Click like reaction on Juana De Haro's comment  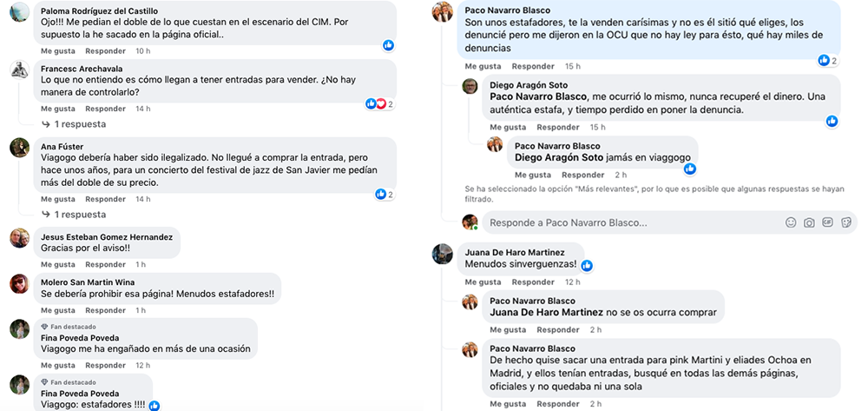click(x=587, y=265)
